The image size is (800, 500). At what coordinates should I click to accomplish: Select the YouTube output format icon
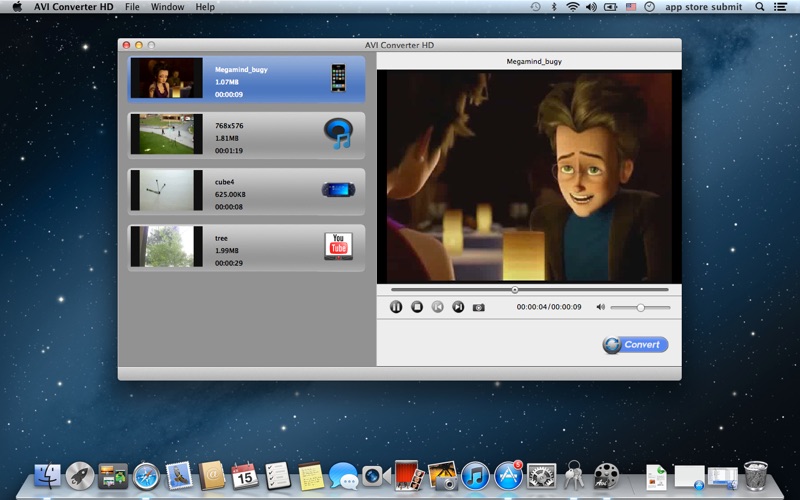click(x=338, y=245)
